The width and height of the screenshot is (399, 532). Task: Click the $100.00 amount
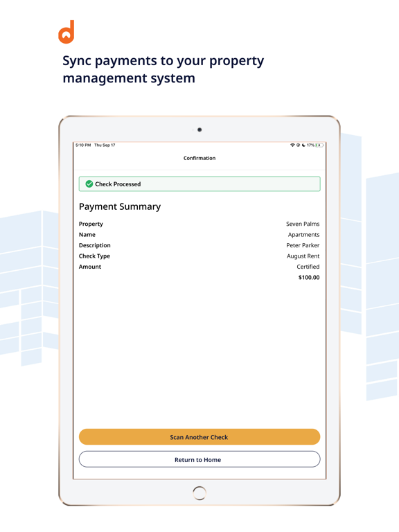click(x=309, y=278)
